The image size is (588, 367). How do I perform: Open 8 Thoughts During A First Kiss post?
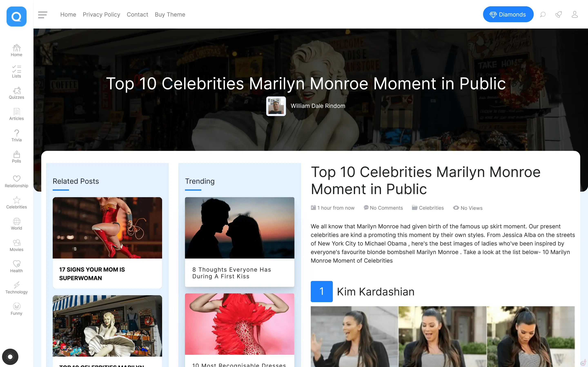(232, 273)
